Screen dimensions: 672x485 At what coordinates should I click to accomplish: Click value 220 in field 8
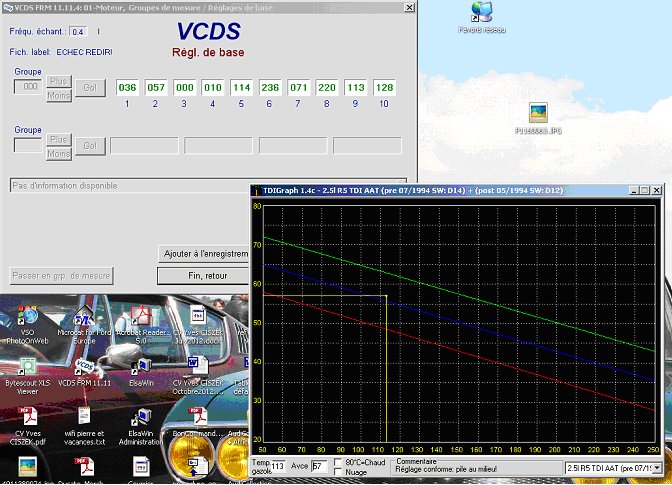(327, 88)
